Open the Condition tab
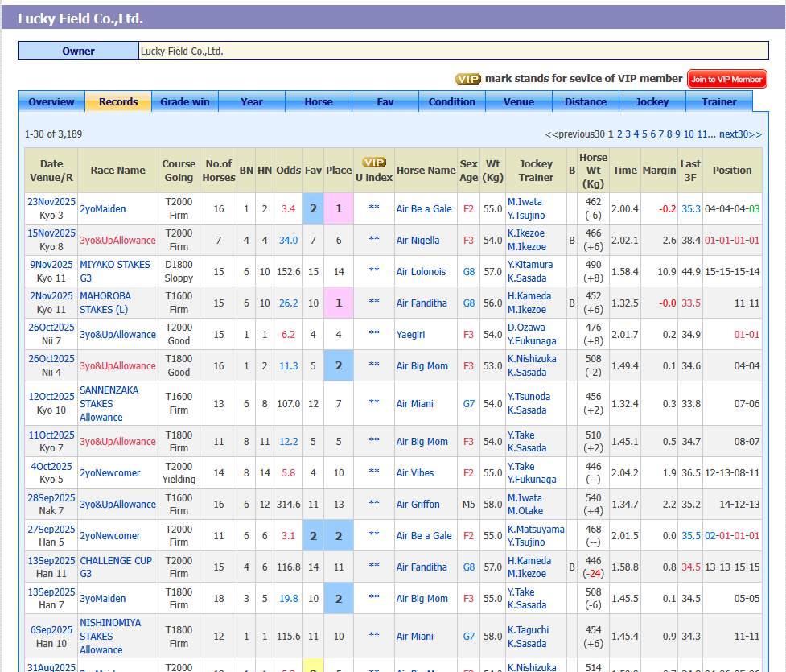Screen dimensions: 786x672 pyautogui.click(x=451, y=101)
